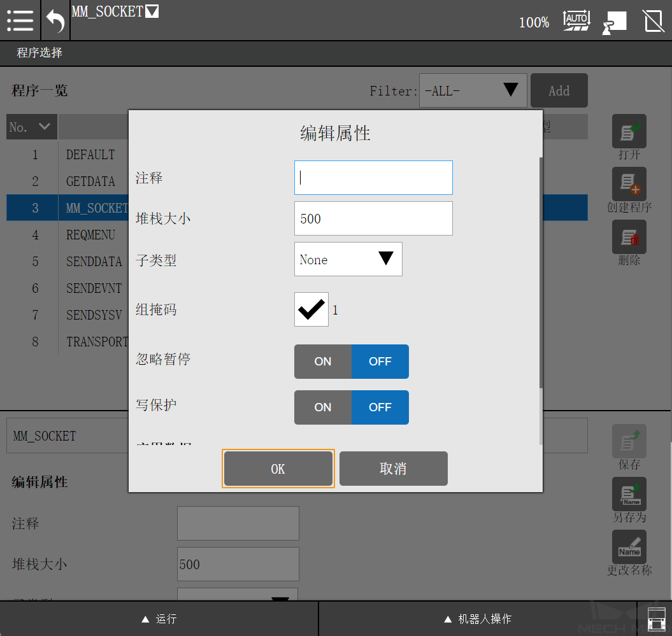Viewport: 672px width, 636px height.
Task: Click the 100% speed override indicator
Action: tap(534, 22)
